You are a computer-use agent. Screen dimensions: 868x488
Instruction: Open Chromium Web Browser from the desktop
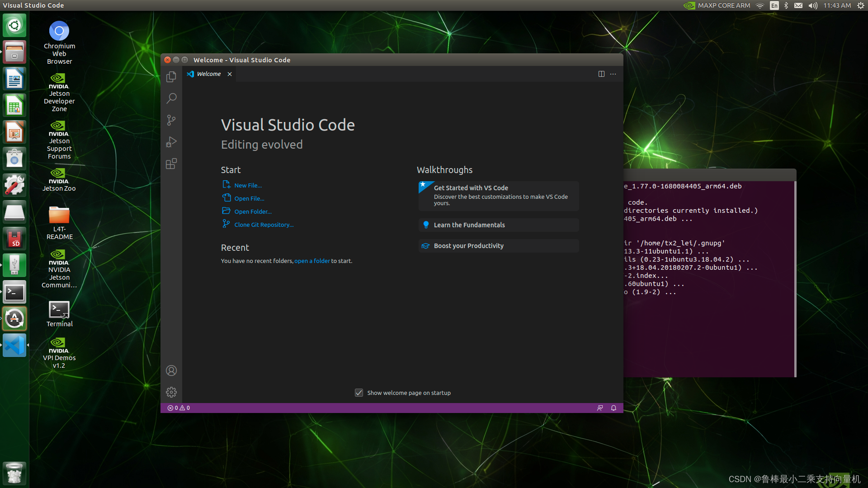coord(59,30)
